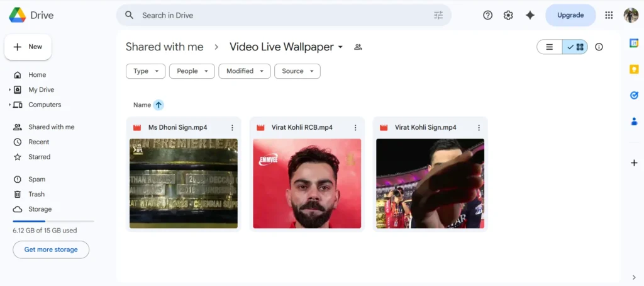
Task: Click the shared folder people icon
Action: (358, 47)
